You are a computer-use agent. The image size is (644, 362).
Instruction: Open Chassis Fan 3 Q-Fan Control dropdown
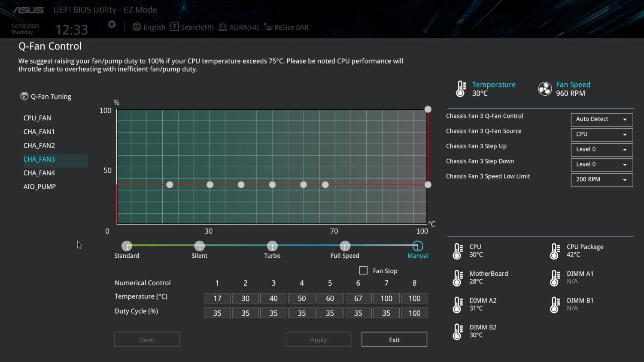coord(601,119)
